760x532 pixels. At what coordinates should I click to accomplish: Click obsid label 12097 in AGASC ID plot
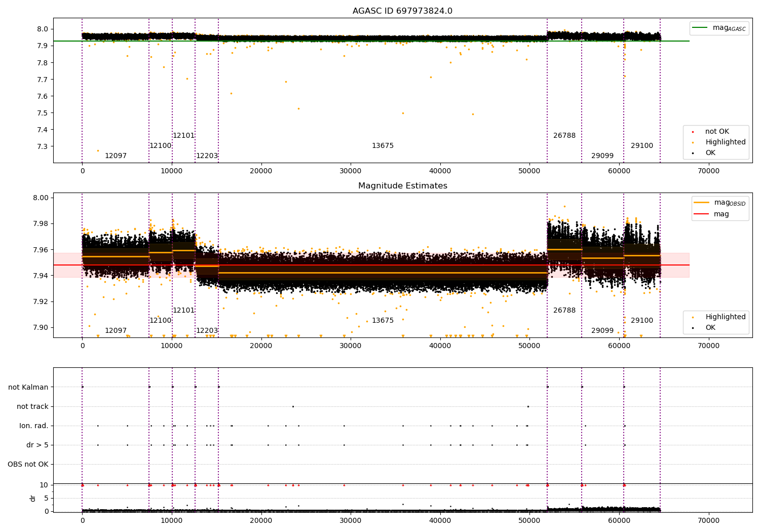click(116, 156)
